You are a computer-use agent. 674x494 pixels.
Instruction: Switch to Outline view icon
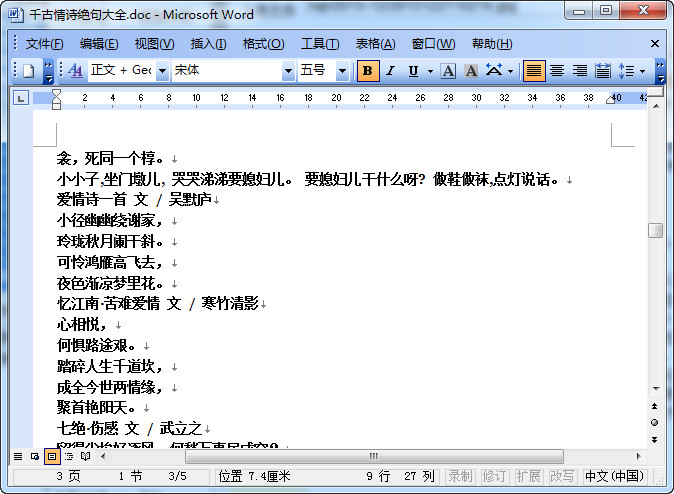click(69, 456)
